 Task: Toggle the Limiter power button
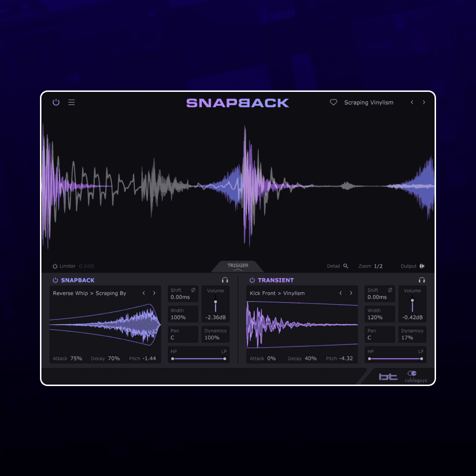(55, 266)
